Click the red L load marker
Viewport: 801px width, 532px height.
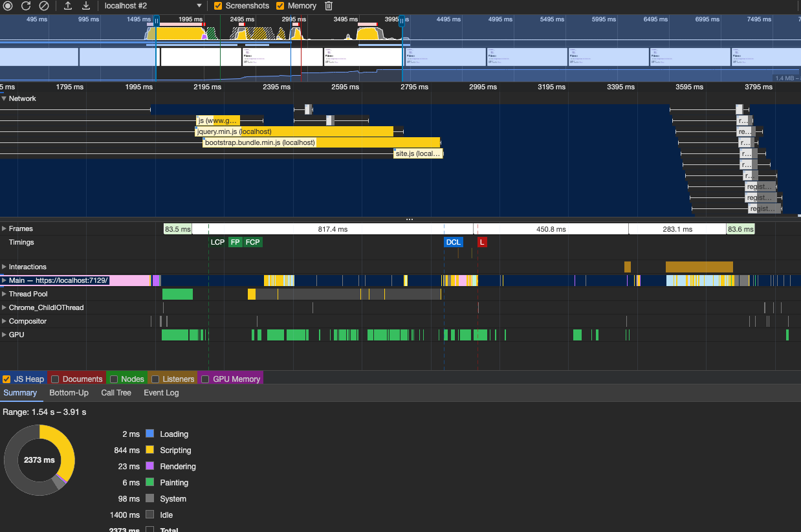click(482, 242)
